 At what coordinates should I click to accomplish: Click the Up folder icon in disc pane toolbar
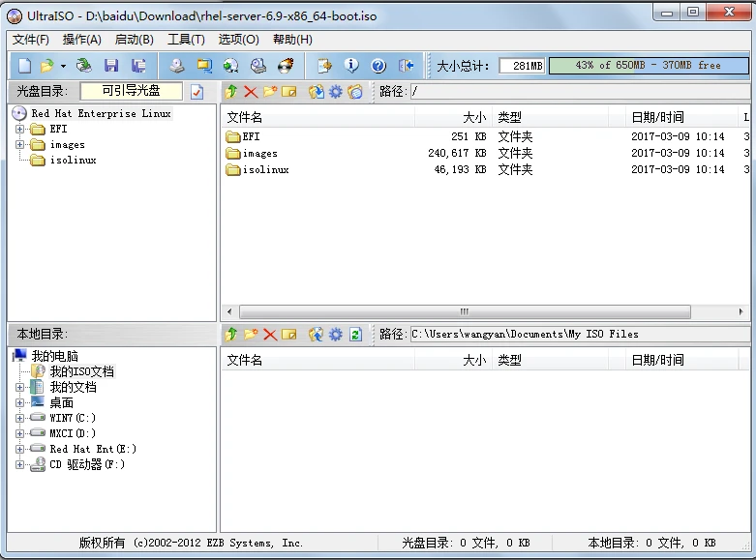click(x=231, y=91)
